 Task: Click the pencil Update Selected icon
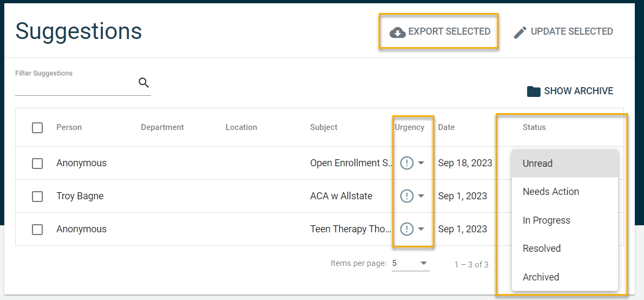click(x=520, y=32)
